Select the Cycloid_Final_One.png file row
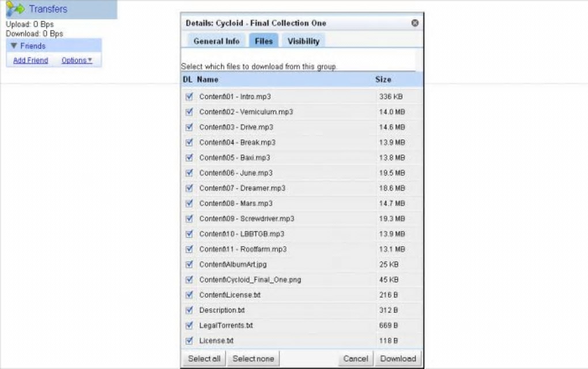 click(250, 280)
